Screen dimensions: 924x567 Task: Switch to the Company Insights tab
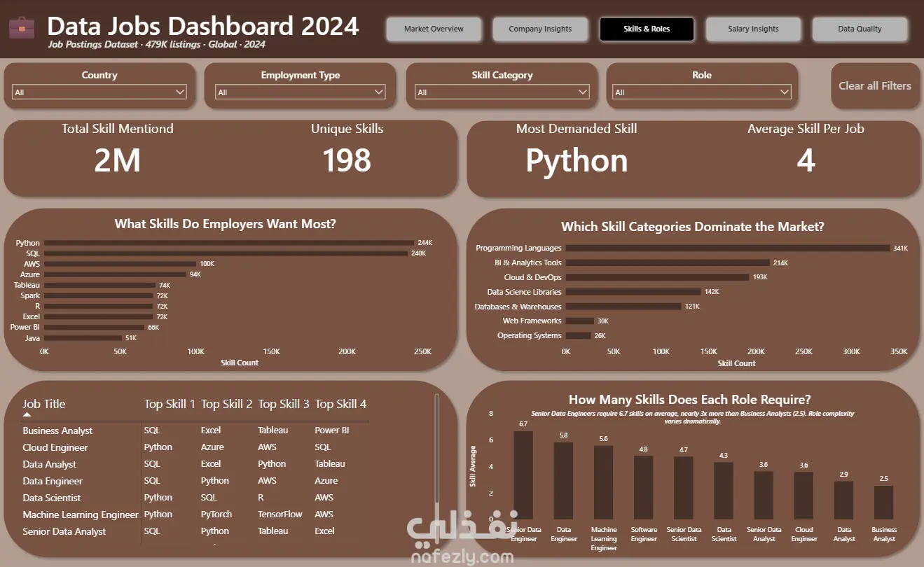540,29
